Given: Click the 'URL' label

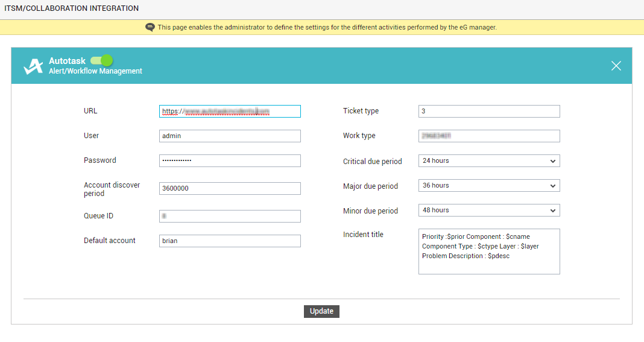Looking at the screenshot, I should point(90,111).
